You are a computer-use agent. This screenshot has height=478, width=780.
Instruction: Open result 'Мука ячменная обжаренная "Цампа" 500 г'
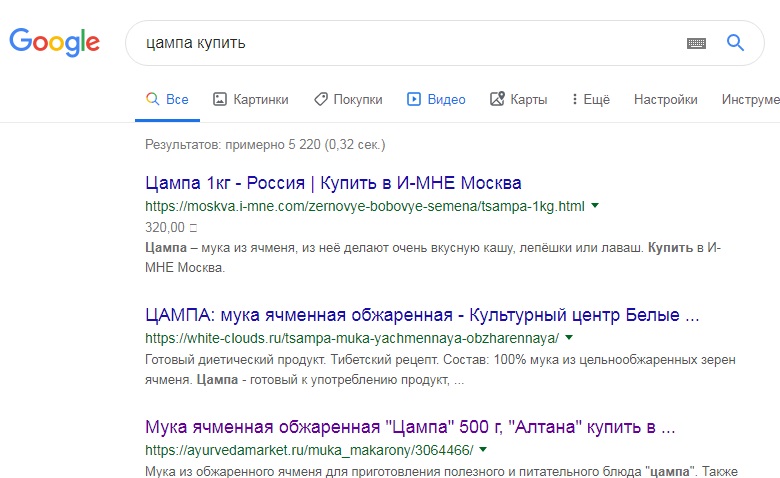410,427
